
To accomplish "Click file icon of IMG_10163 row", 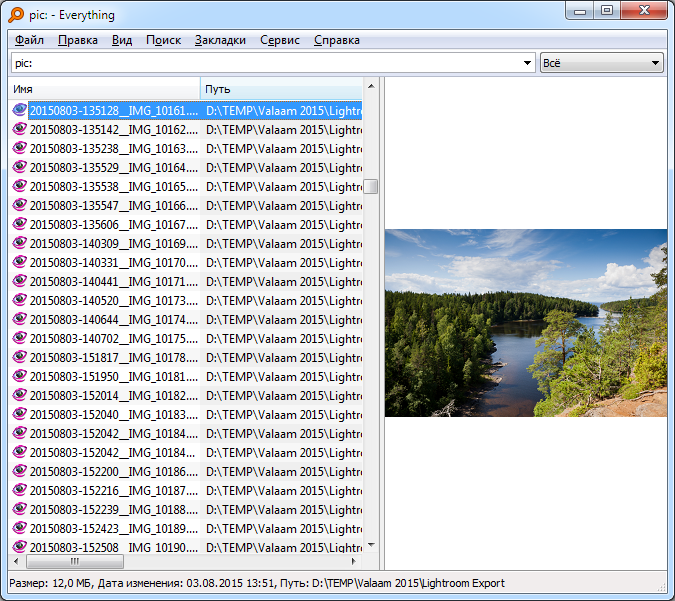I will pyautogui.click(x=19, y=148).
